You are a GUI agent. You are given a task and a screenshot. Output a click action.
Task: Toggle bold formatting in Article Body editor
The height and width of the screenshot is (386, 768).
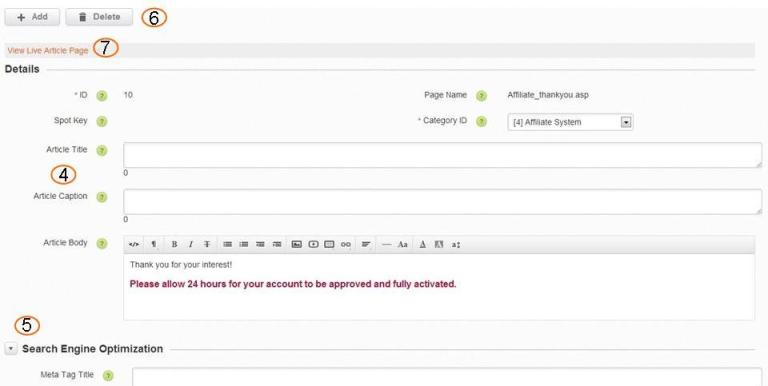[174, 244]
